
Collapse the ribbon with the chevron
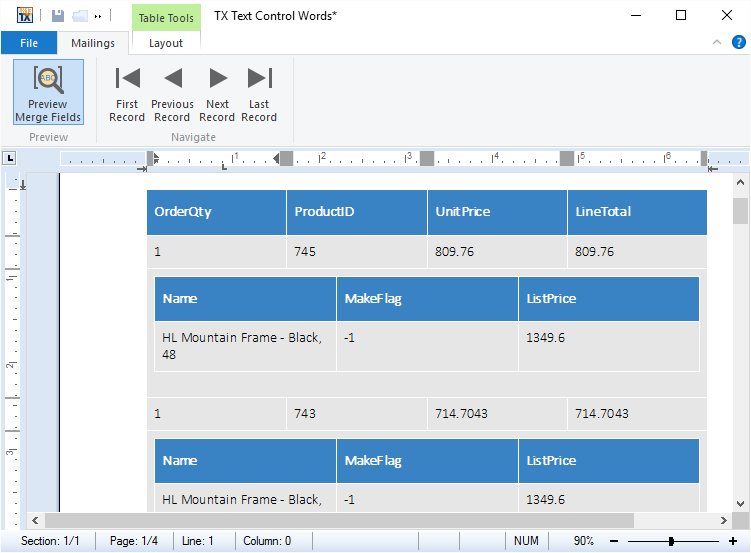click(x=716, y=42)
